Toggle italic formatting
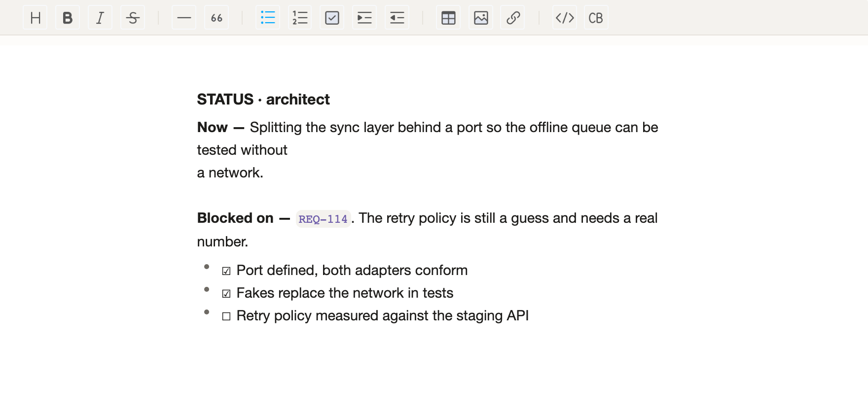868x414 pixels. point(100,18)
